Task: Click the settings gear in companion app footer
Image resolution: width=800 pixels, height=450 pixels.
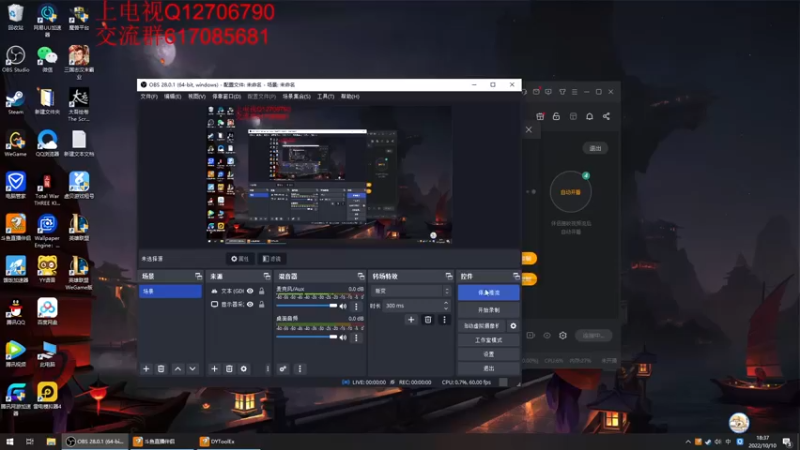Action: [563, 335]
